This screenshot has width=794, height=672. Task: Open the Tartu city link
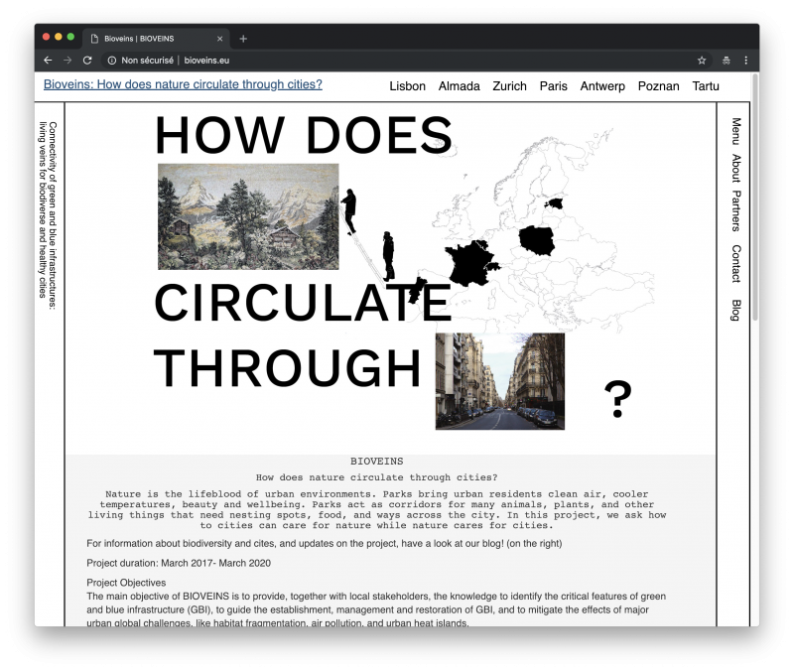click(706, 86)
